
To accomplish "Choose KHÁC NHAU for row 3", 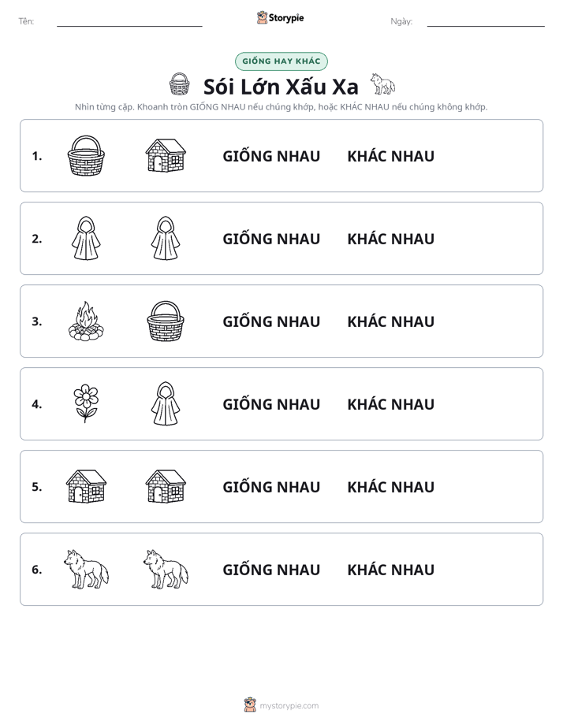I will pyautogui.click(x=390, y=321).
